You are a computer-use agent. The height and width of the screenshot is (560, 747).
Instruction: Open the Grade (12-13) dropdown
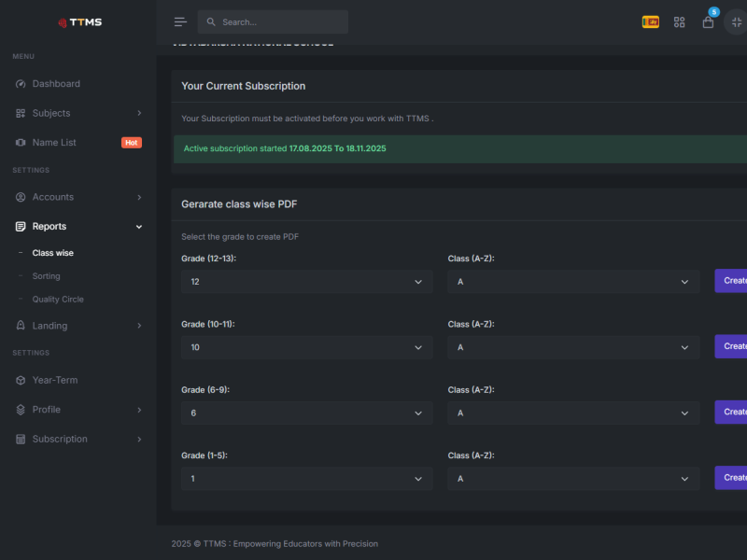coord(307,282)
